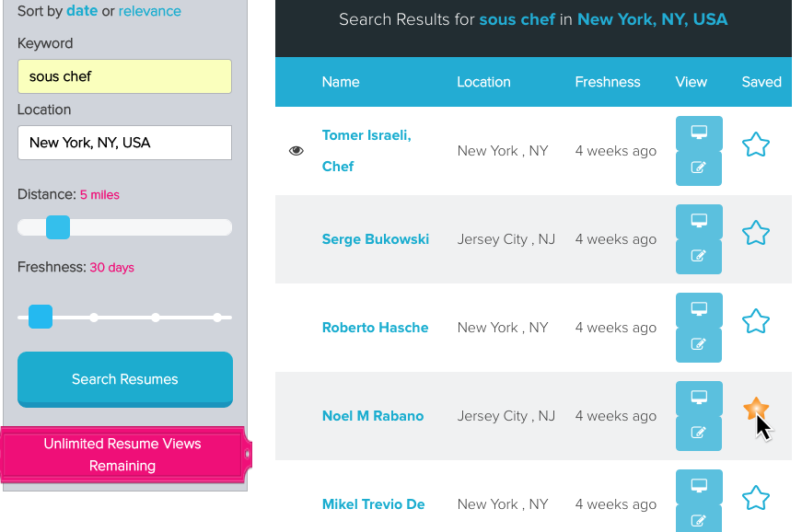Viewport: 802px width, 532px height.
Task: Sort results by date
Action: tap(82, 11)
